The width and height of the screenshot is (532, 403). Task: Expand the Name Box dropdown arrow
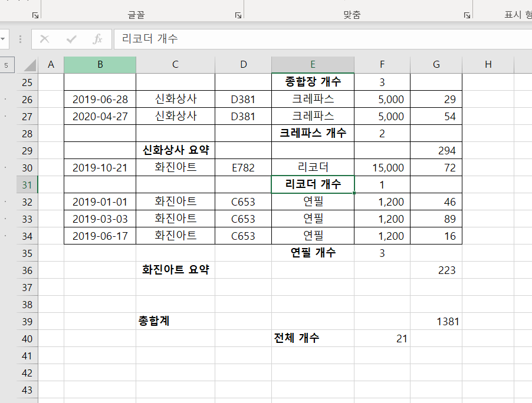click(x=4, y=39)
